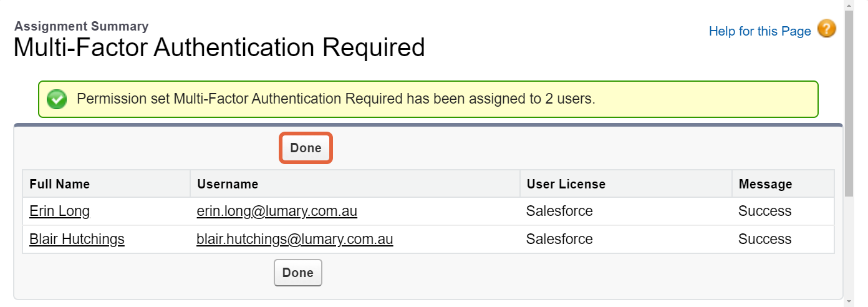
Task: Click the Success message in Erin Long's row
Action: pos(764,211)
